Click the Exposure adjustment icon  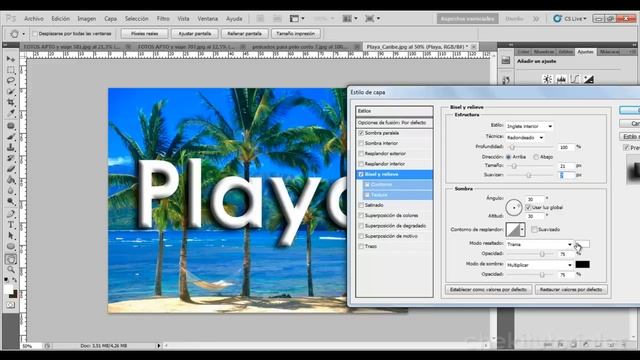coord(589,79)
